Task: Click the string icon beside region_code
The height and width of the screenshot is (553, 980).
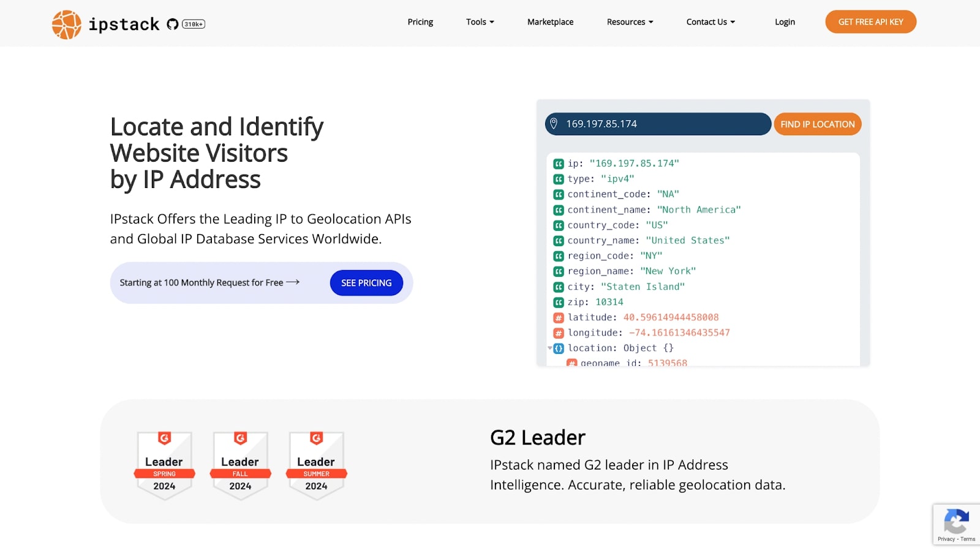Action: tap(559, 256)
